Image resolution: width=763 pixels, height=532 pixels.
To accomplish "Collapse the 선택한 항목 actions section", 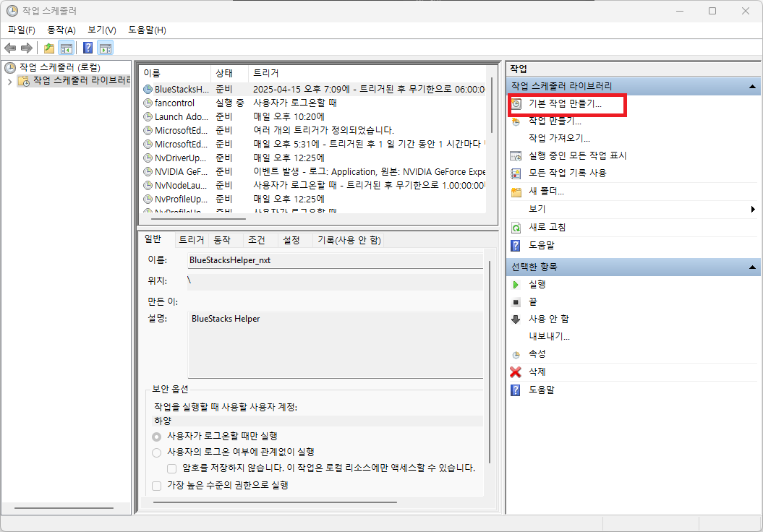I will [752, 267].
